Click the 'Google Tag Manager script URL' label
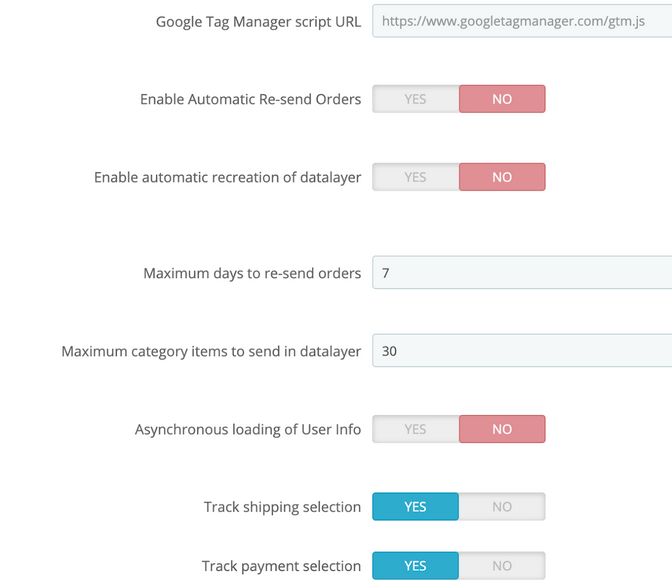Screen dimensions: 672x581 coord(258,22)
